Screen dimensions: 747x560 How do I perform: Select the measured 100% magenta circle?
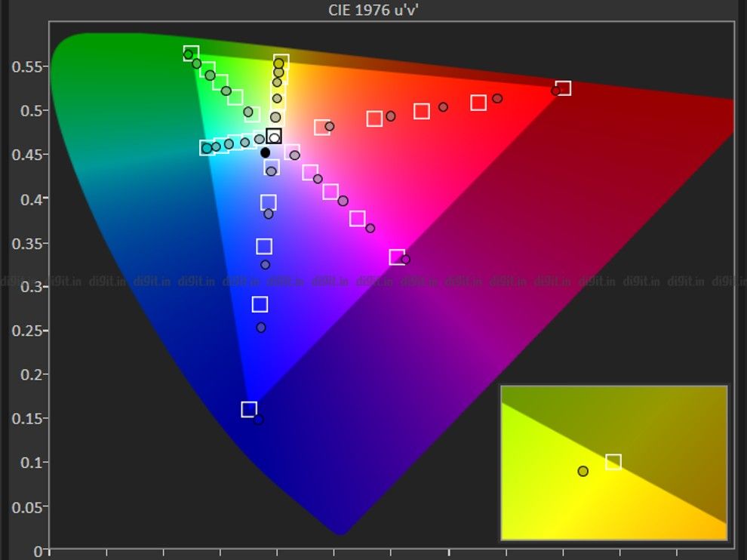(405, 260)
